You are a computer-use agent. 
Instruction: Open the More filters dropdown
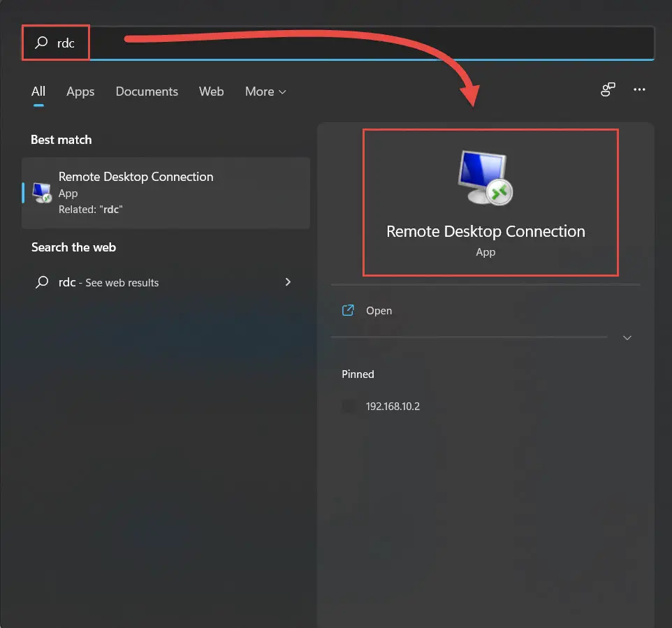pyautogui.click(x=265, y=92)
